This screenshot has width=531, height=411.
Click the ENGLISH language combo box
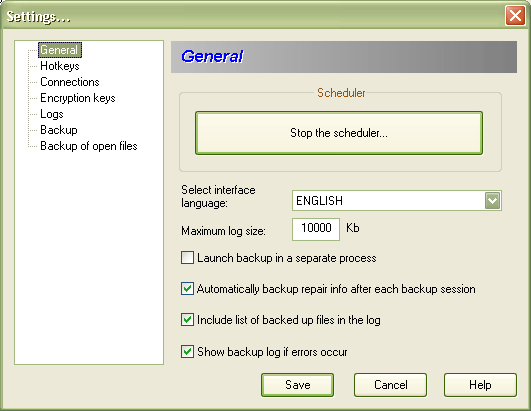click(397, 200)
